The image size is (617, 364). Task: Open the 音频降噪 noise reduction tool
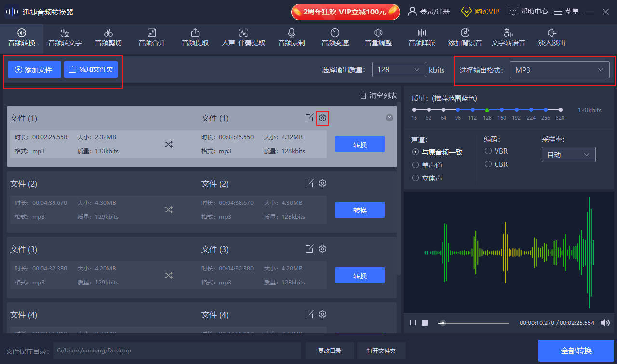pos(422,38)
